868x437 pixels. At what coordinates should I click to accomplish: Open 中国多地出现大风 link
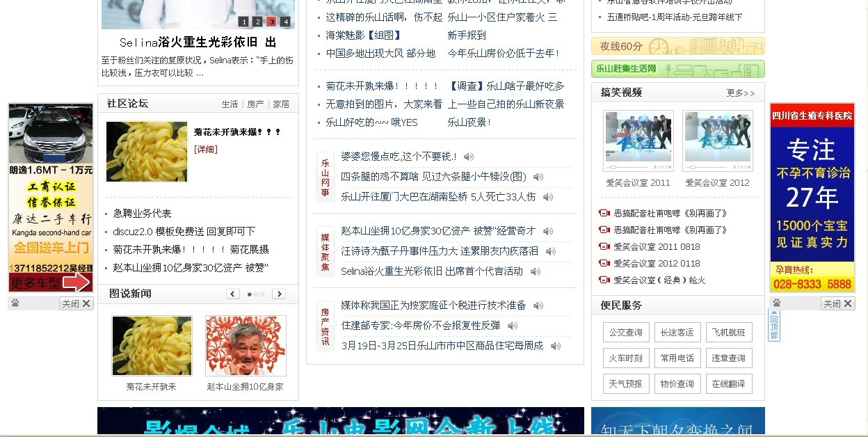click(x=381, y=54)
